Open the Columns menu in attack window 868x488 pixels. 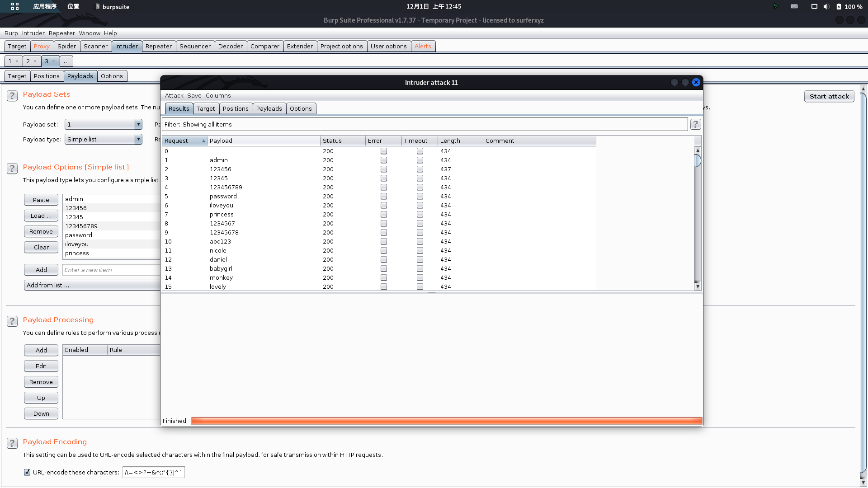pos(218,95)
